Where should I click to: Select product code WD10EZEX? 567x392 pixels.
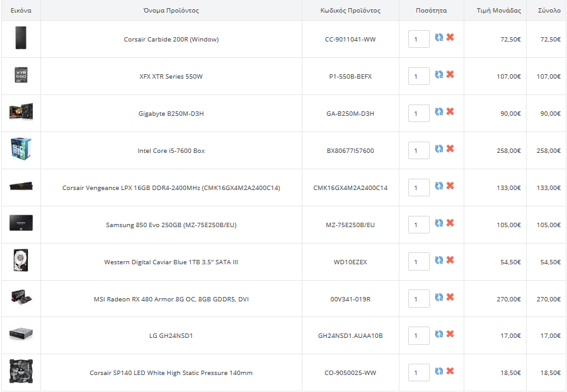(350, 262)
